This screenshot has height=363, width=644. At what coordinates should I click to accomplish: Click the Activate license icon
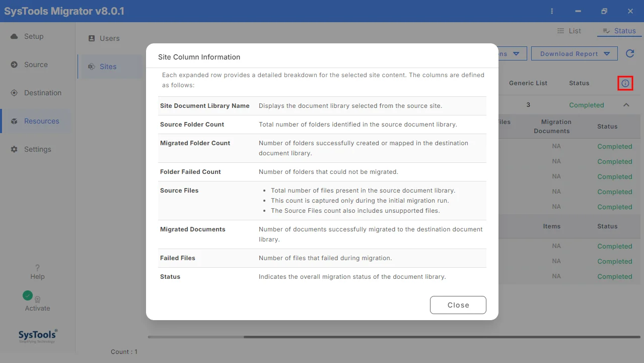coord(37,299)
